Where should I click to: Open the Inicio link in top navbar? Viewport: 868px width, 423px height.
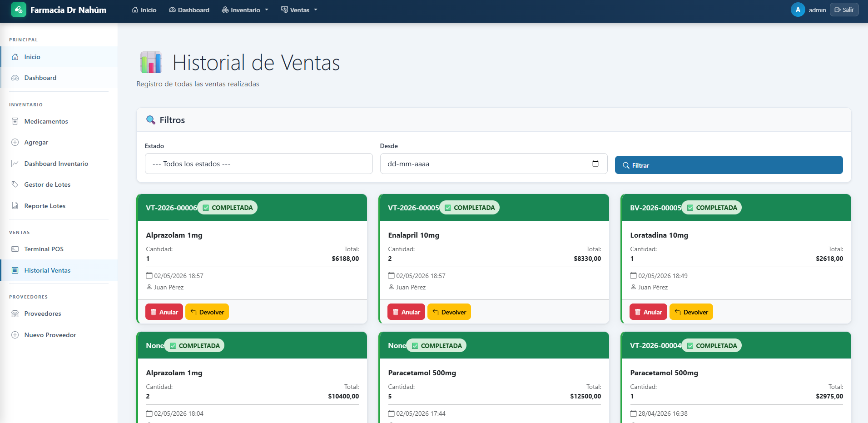click(x=144, y=10)
